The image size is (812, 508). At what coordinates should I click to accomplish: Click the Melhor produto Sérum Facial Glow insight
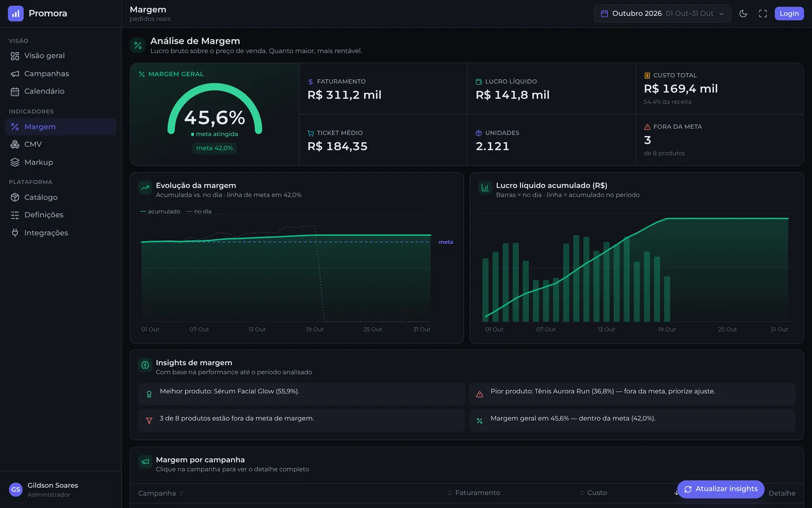click(301, 394)
